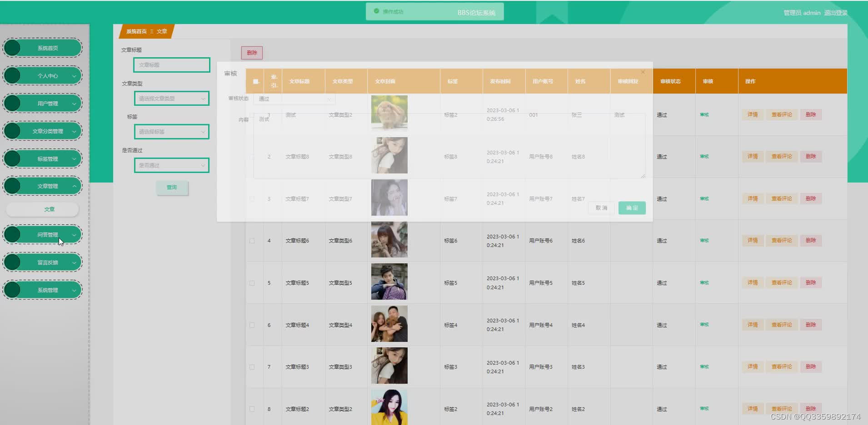Open the 文章 submenu item in sidebar
The width and height of the screenshot is (868, 425).
(43, 209)
